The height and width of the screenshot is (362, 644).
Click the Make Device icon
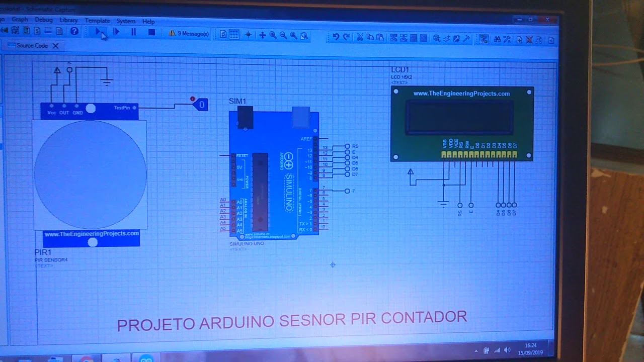(x=447, y=39)
